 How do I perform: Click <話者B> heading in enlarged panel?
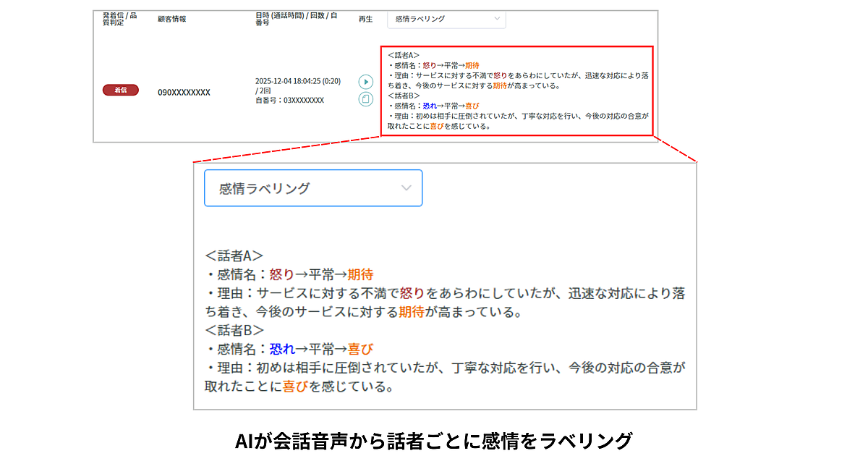[234, 330]
